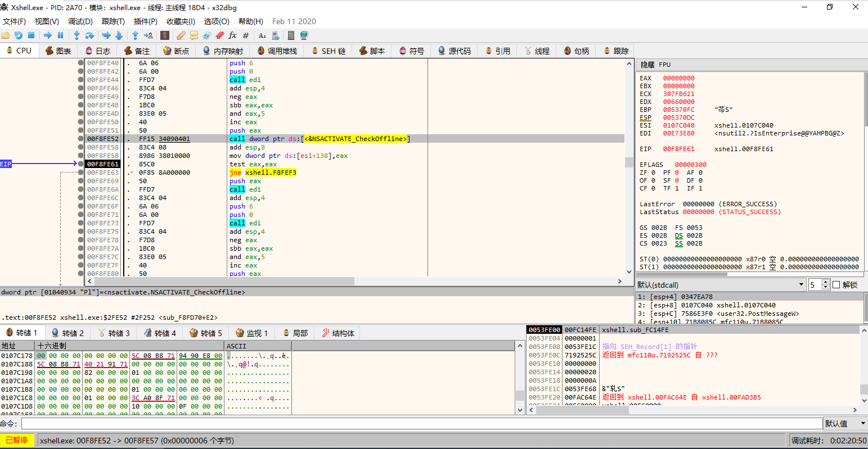The width and height of the screenshot is (868, 449).
Task: Switch to the 符号 symbols tab
Action: 412,51
